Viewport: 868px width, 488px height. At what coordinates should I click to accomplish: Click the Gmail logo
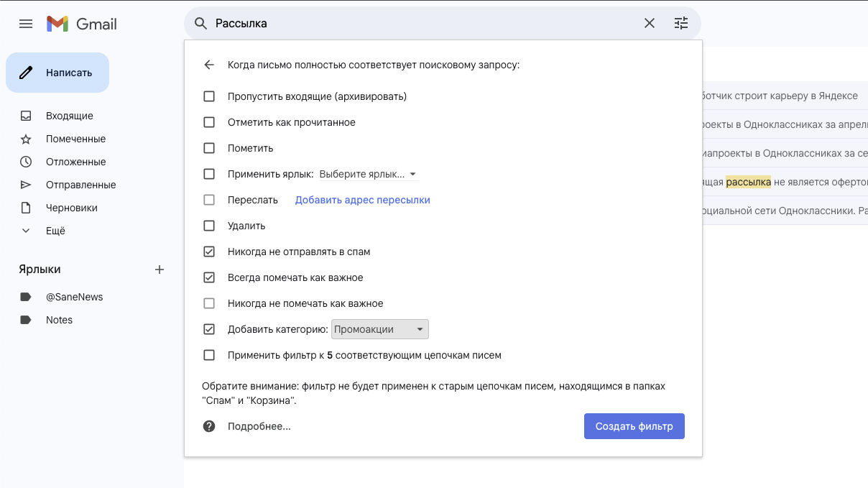[81, 24]
